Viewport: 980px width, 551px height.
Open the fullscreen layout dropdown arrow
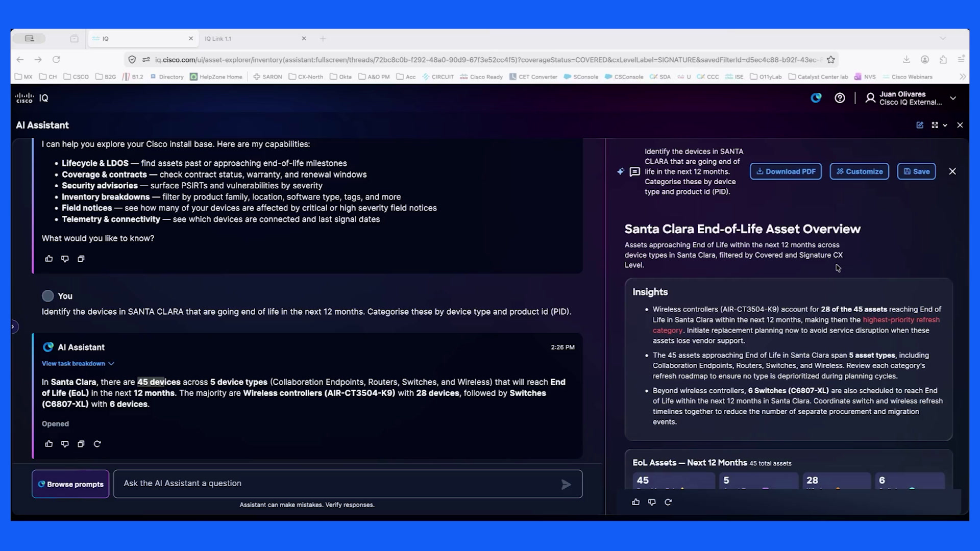pyautogui.click(x=945, y=125)
